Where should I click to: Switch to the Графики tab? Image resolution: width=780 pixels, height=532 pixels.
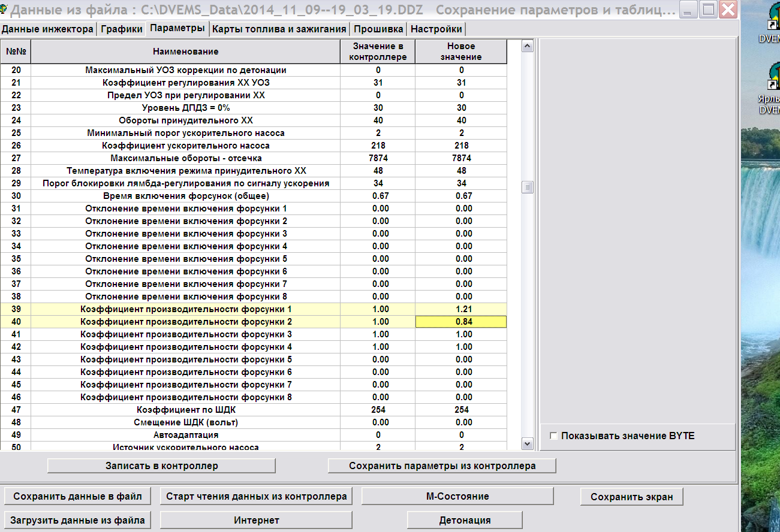point(122,29)
